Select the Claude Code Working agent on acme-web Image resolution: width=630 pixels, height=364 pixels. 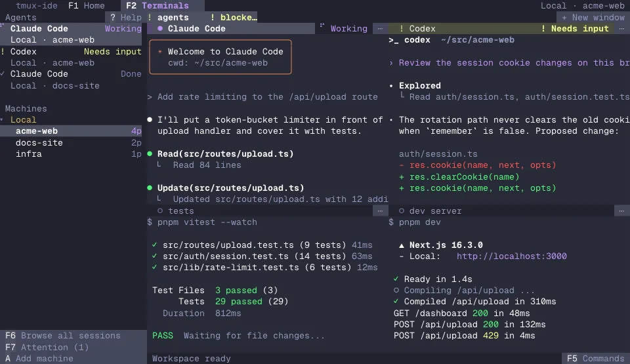tap(71, 34)
